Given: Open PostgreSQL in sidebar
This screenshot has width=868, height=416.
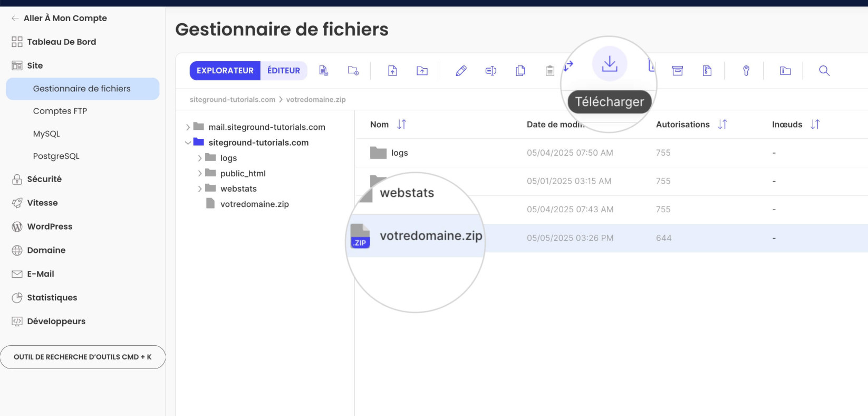Looking at the screenshot, I should (x=56, y=156).
